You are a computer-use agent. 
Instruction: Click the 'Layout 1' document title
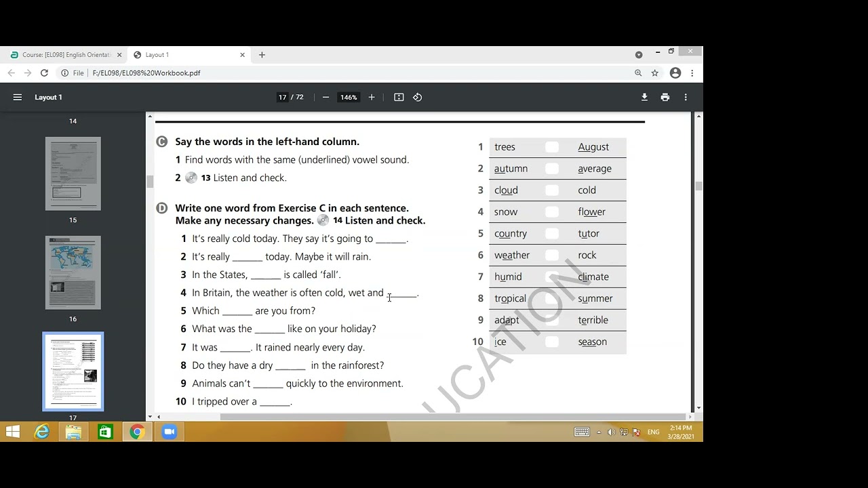point(48,98)
